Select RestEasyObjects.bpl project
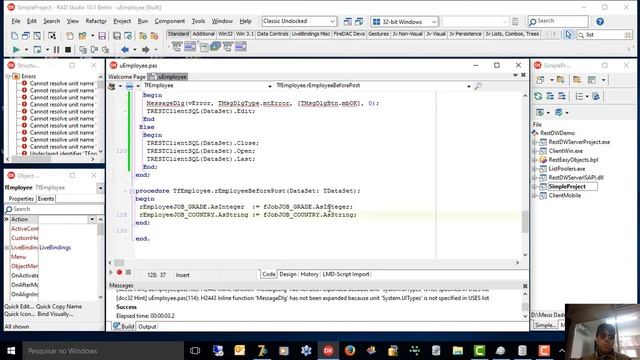Screen dimensions: 640x360 tap(573, 160)
